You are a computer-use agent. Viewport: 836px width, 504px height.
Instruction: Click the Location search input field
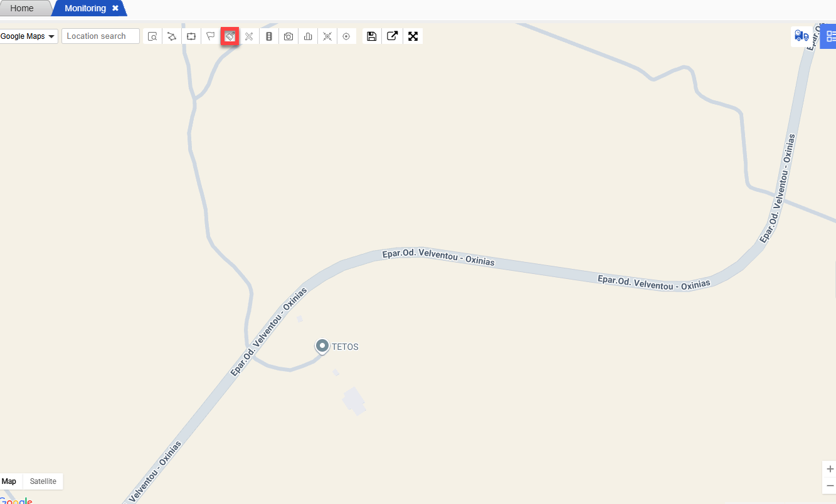tap(100, 36)
